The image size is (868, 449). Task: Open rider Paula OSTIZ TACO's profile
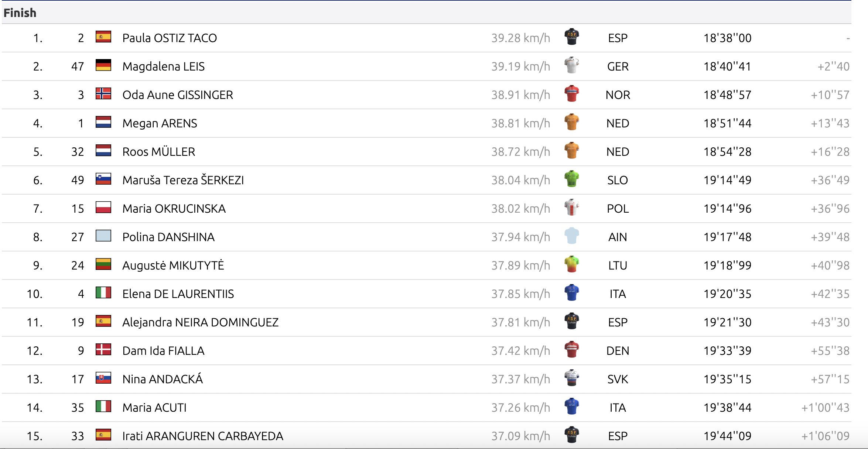pyautogui.click(x=170, y=38)
